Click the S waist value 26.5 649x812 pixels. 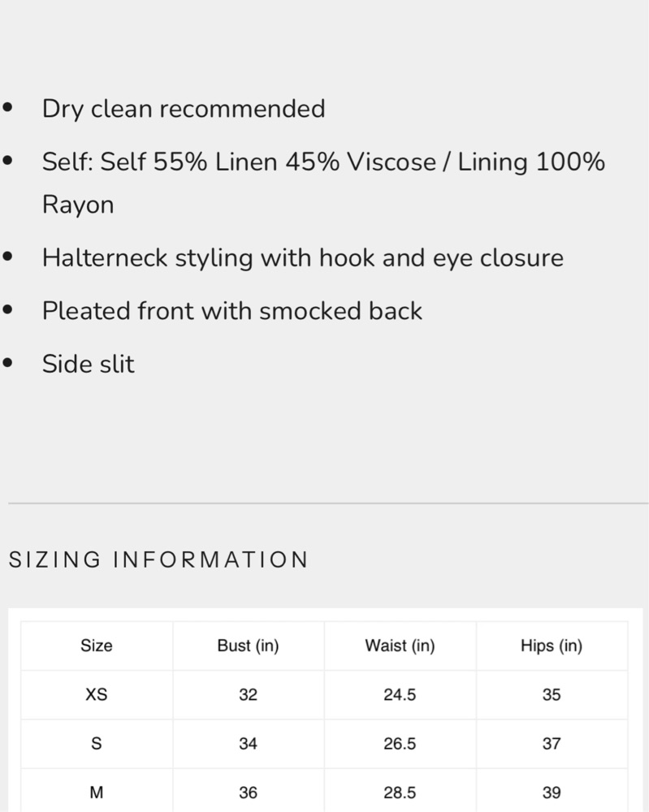pos(400,744)
